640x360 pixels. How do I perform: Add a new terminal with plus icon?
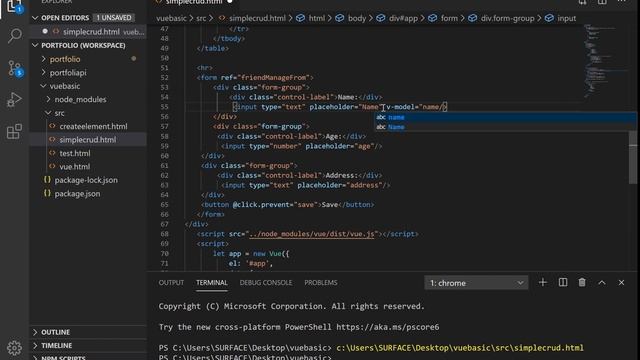pyautogui.click(x=542, y=282)
